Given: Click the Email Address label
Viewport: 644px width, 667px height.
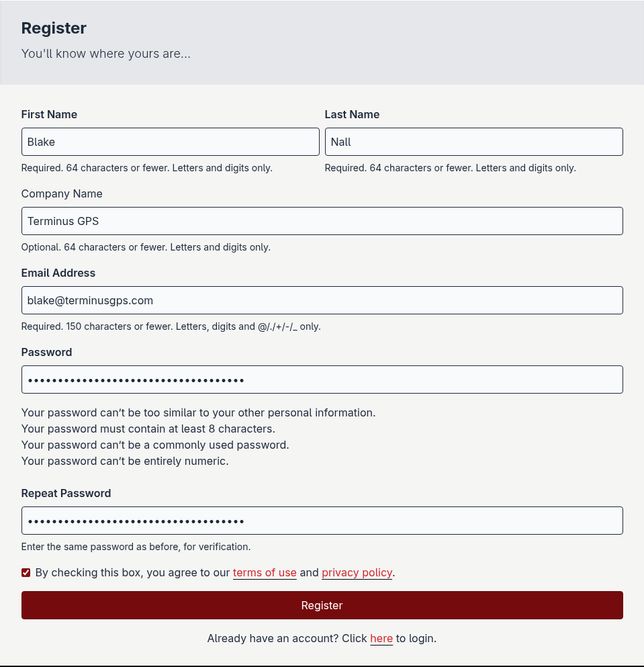Looking at the screenshot, I should tap(58, 273).
